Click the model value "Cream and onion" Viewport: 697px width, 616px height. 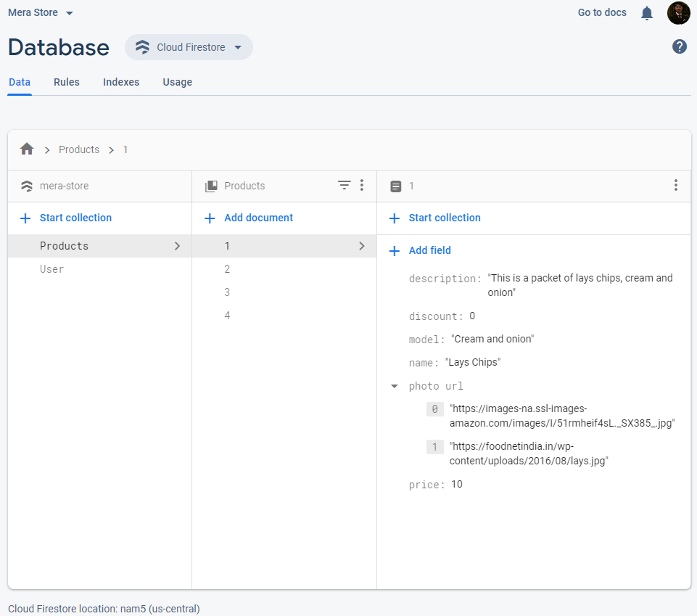click(492, 339)
